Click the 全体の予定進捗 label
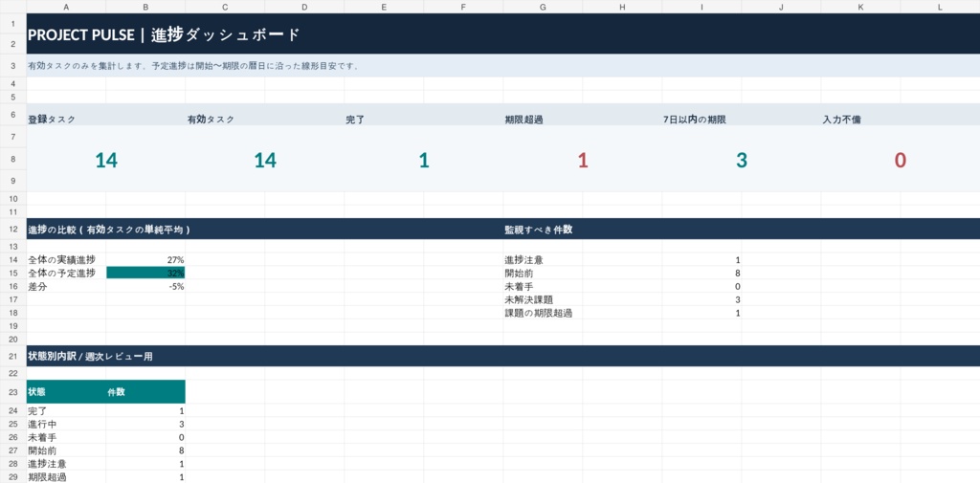This screenshot has height=483, width=980. click(x=62, y=273)
